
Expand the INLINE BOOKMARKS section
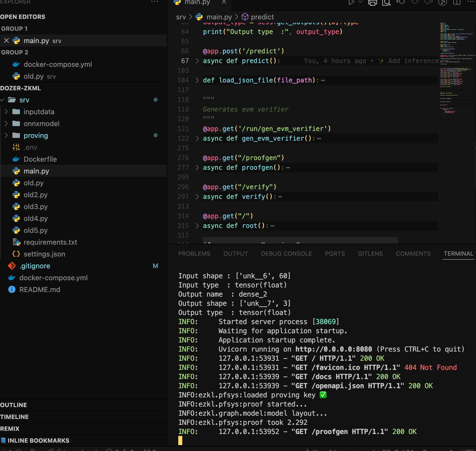tap(38, 440)
